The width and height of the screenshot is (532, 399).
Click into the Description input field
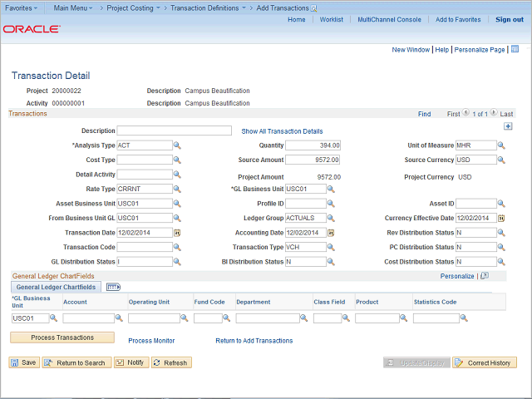click(174, 131)
